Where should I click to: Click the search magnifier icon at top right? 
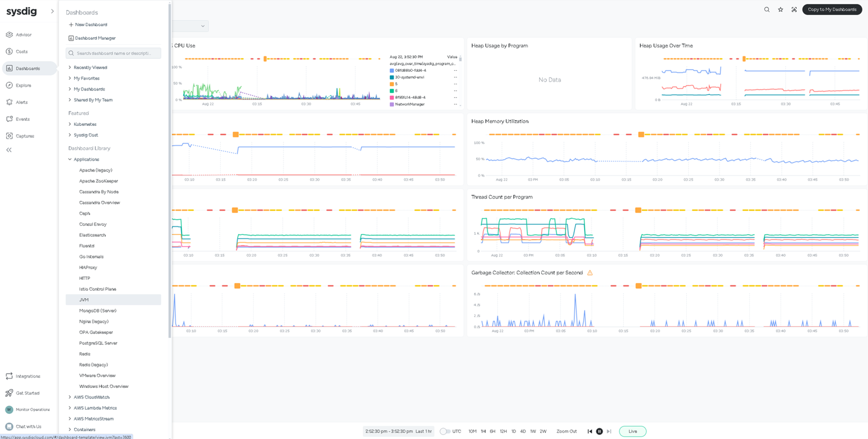[x=766, y=9]
